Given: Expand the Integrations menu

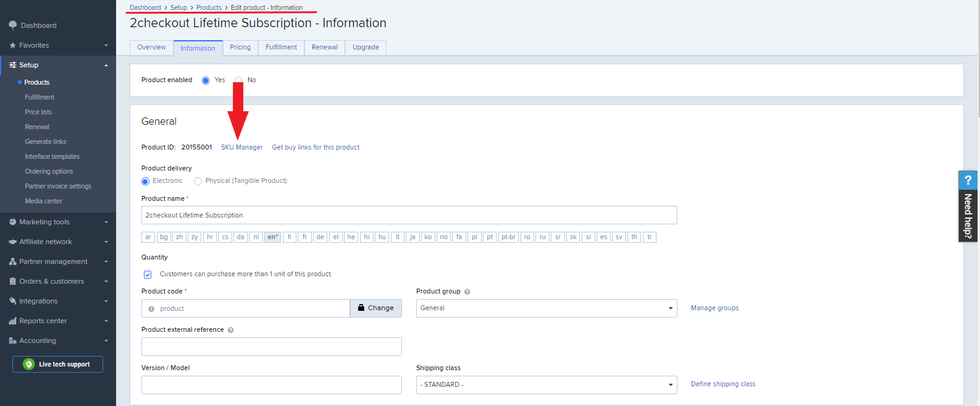Looking at the screenshot, I should coord(106,301).
